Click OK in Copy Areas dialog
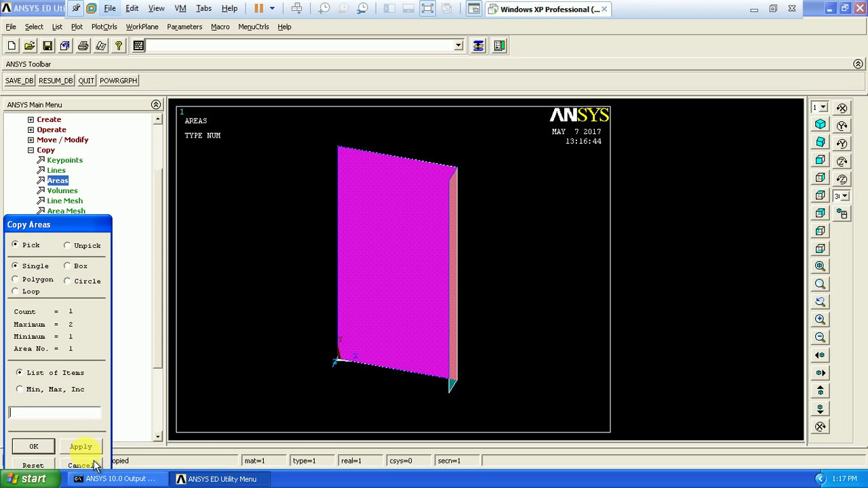This screenshot has width=868, height=488. (33, 446)
